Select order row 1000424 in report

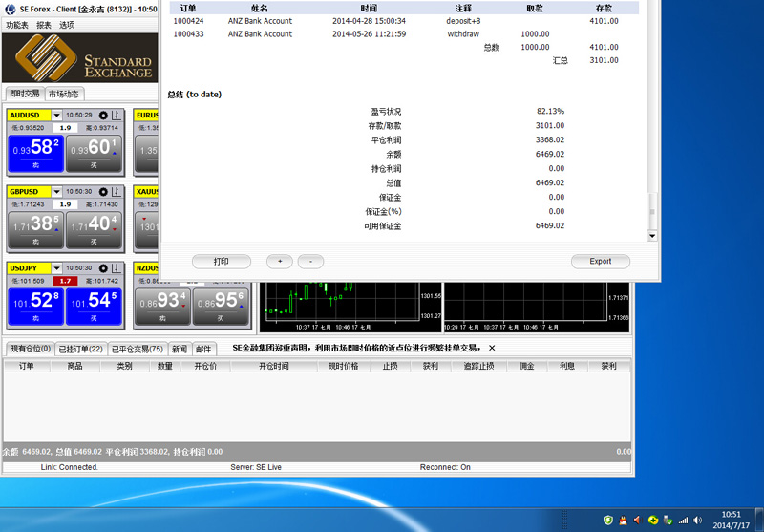coord(403,21)
